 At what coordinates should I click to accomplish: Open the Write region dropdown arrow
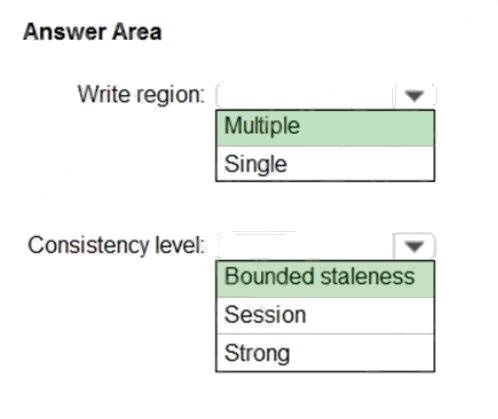tap(414, 96)
